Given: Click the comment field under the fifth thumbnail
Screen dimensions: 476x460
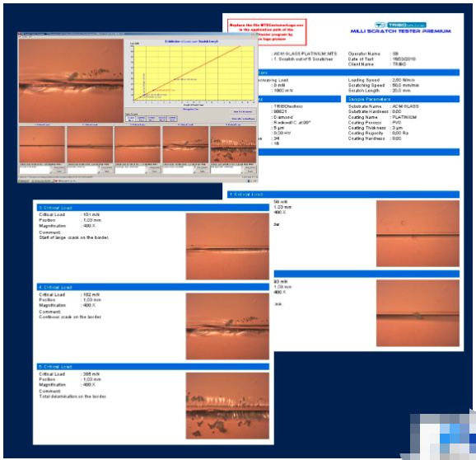Looking at the screenshot, I should [226, 170].
